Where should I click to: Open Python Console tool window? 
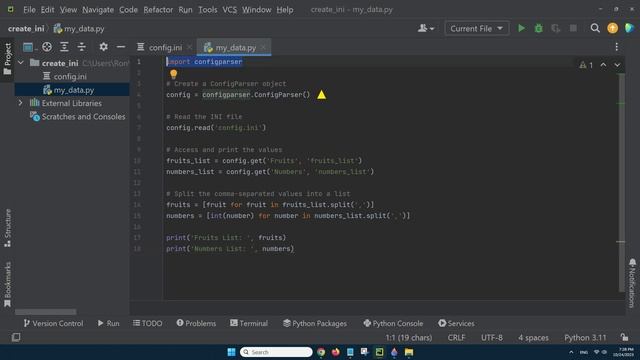click(393, 323)
